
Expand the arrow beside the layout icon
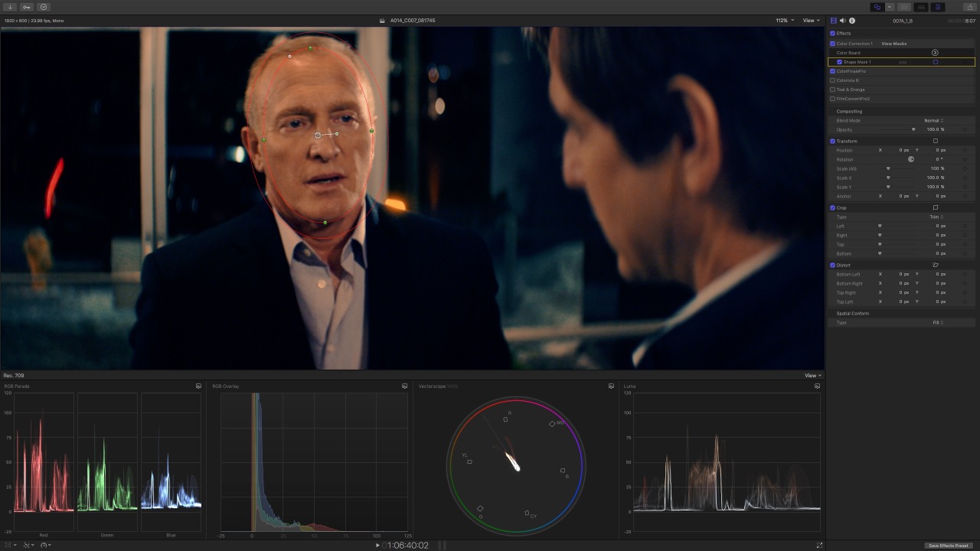click(890, 7)
